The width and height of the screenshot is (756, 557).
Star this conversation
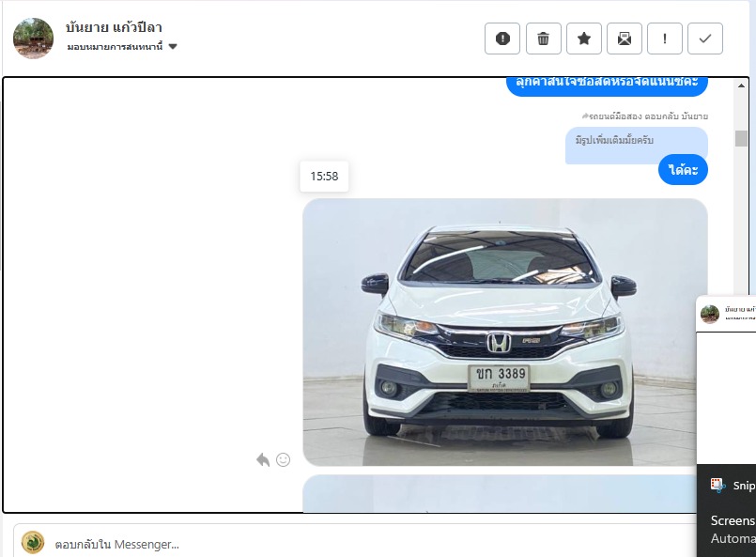pyautogui.click(x=584, y=39)
